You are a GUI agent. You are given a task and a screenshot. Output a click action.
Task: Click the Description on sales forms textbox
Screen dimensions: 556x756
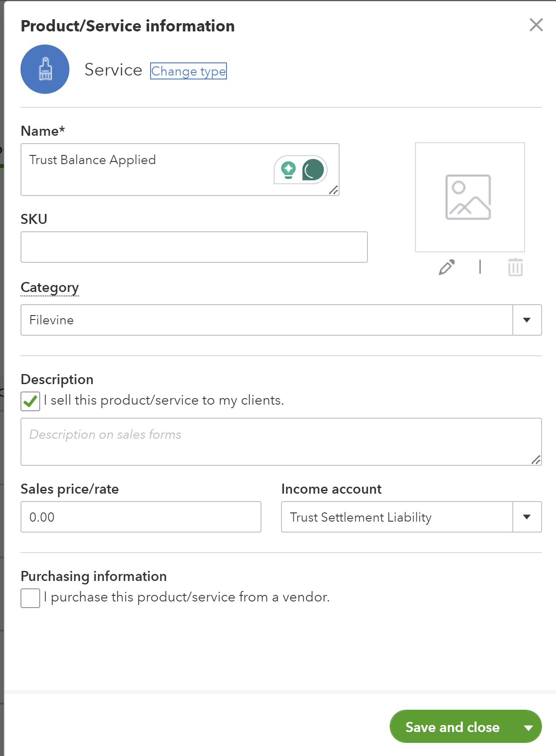point(281,442)
